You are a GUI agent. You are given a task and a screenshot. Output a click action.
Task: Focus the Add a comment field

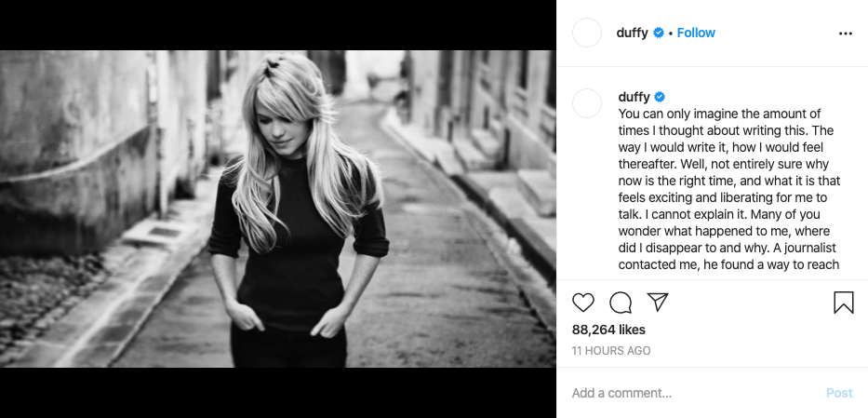pos(692,393)
